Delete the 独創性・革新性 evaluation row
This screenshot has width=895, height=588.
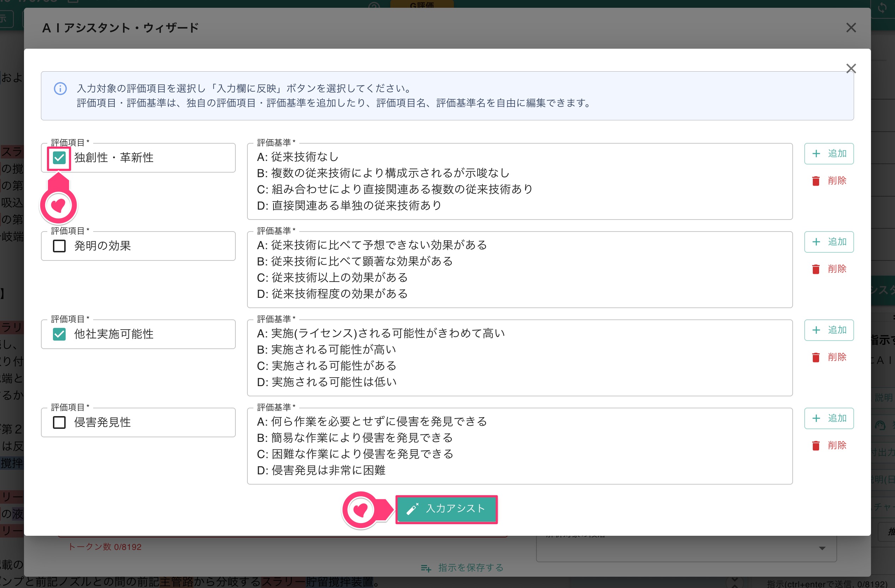click(829, 181)
